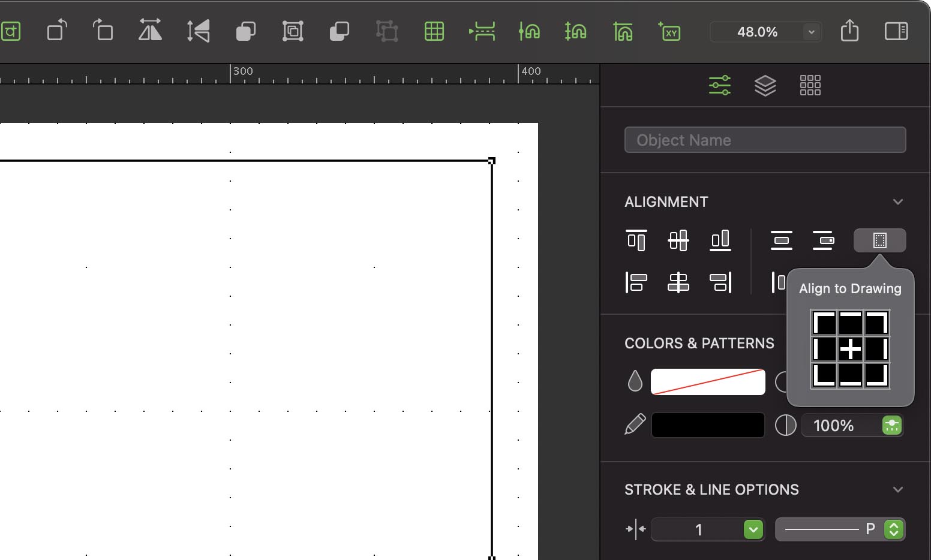Open the grid library panel tab

(x=810, y=85)
